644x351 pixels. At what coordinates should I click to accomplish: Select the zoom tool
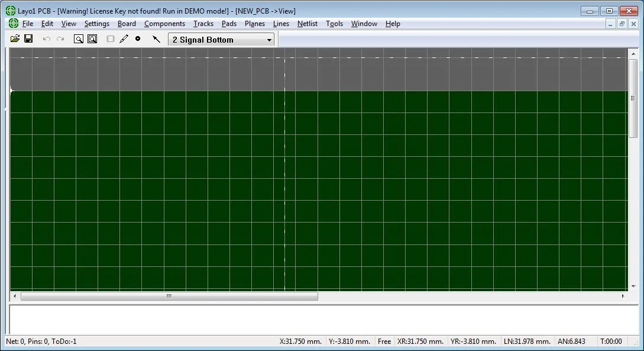click(79, 38)
